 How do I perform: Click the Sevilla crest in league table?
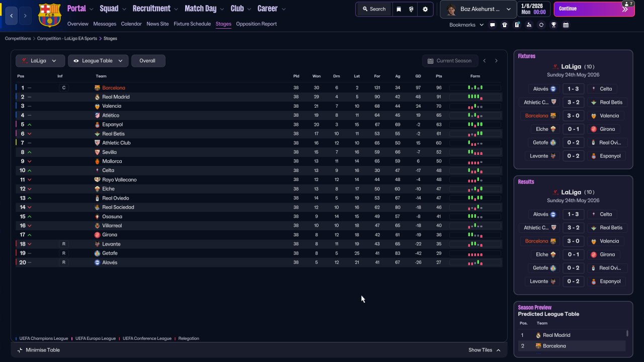coord(97,152)
